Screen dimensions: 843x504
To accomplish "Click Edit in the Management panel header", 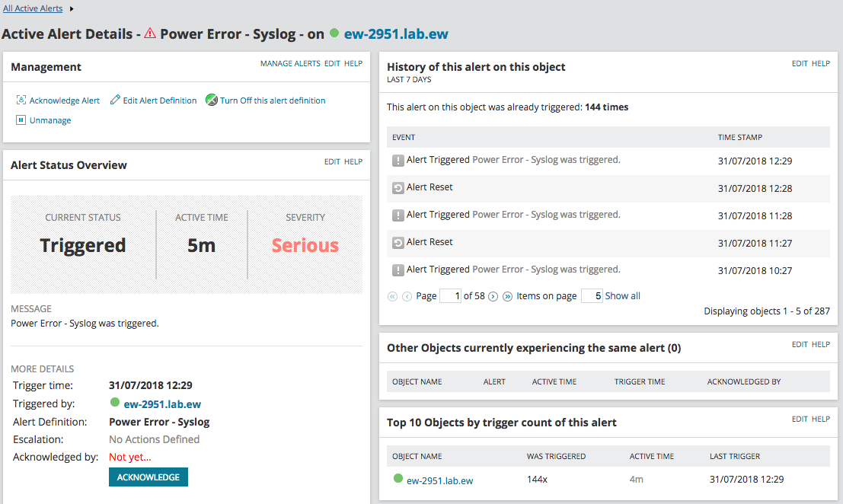I will point(332,63).
